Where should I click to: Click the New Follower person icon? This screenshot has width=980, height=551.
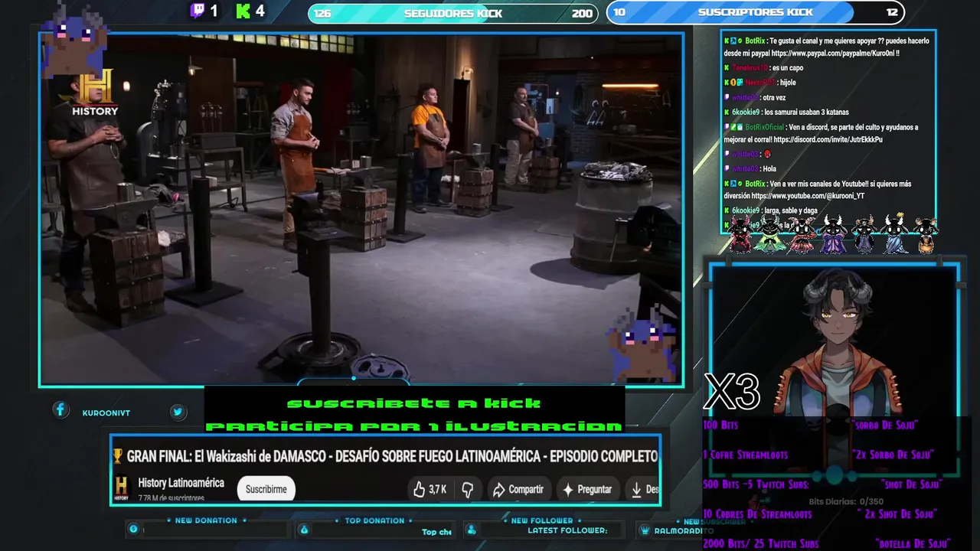click(x=472, y=529)
